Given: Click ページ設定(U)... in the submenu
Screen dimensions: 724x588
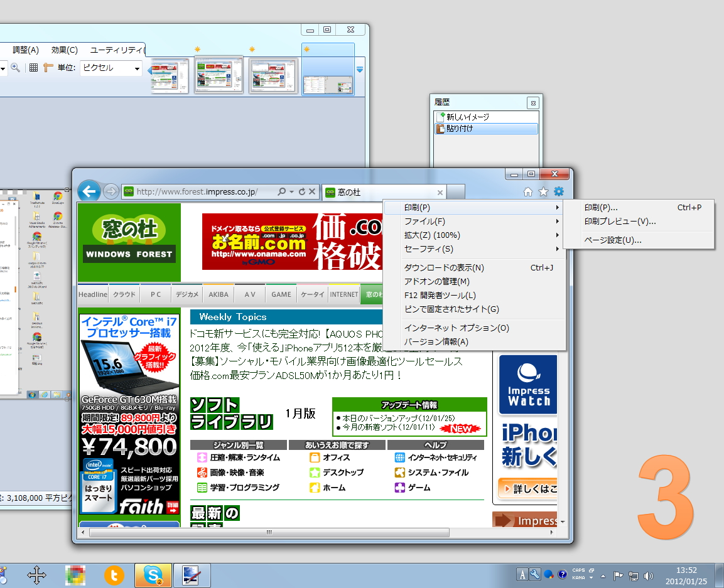Looking at the screenshot, I should pos(639,240).
